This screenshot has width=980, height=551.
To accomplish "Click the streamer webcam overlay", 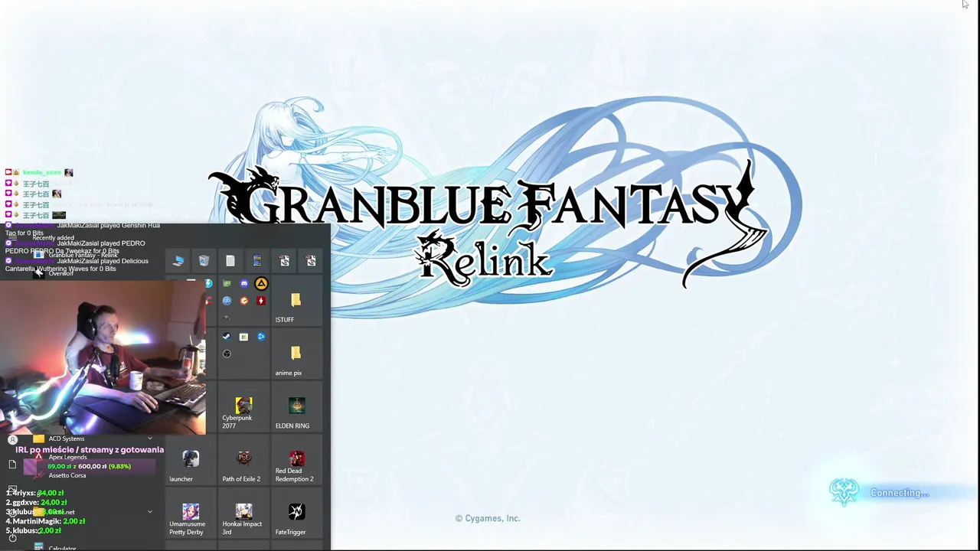I will click(x=103, y=357).
